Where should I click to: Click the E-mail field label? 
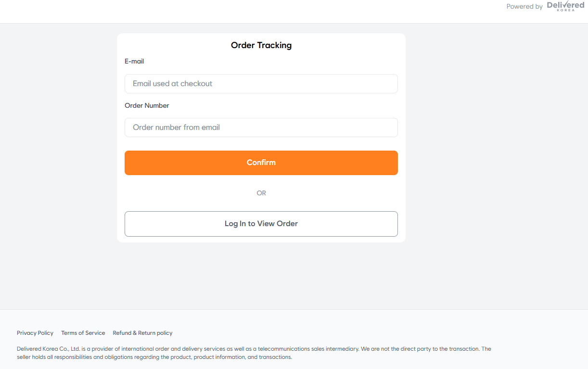134,61
